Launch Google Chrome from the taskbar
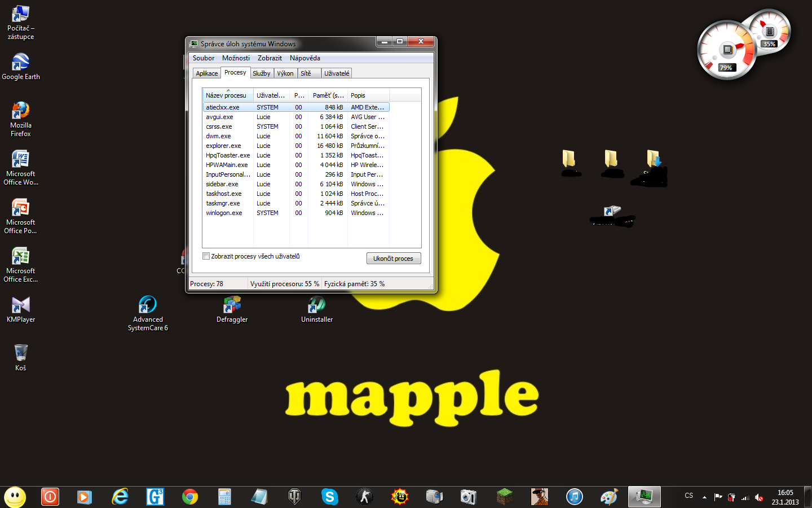Image resolution: width=812 pixels, height=508 pixels. [190, 497]
